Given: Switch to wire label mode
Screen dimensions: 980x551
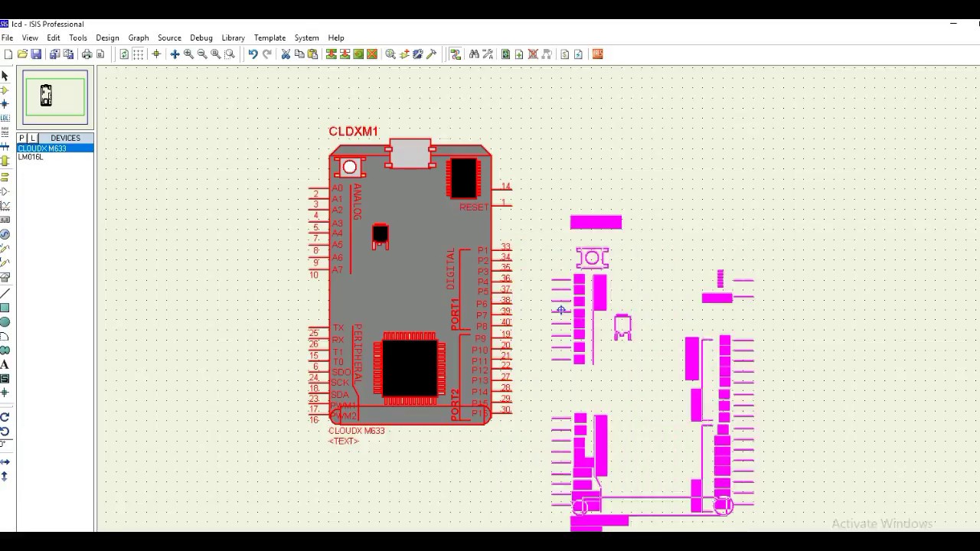Looking at the screenshot, I should pyautogui.click(x=5, y=118).
